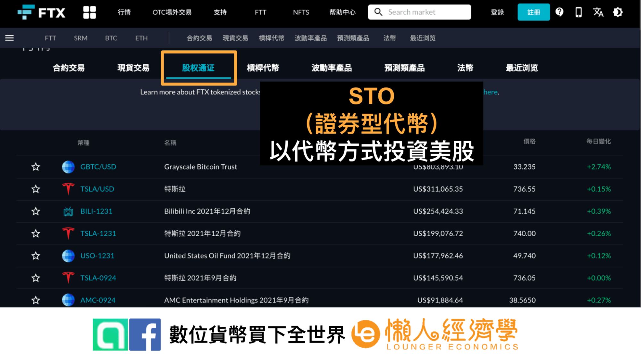Open the 帮助中心 menu
The width and height of the screenshot is (641, 364).
[343, 12]
